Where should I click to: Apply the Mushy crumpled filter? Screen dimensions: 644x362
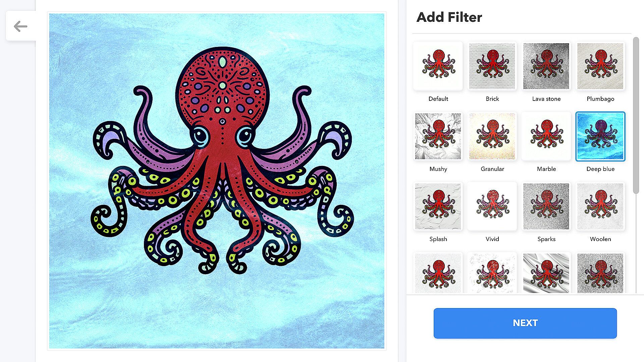pyautogui.click(x=438, y=136)
